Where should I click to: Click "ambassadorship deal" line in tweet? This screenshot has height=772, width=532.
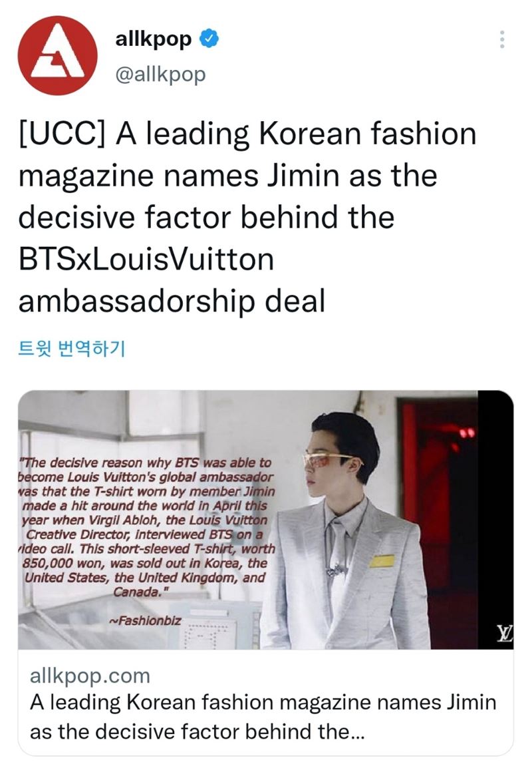pos(172,301)
